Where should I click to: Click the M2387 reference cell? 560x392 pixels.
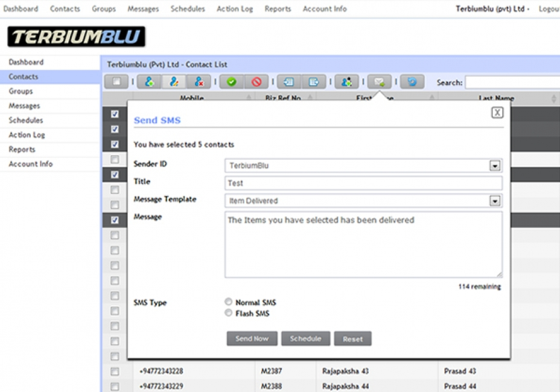pos(271,371)
